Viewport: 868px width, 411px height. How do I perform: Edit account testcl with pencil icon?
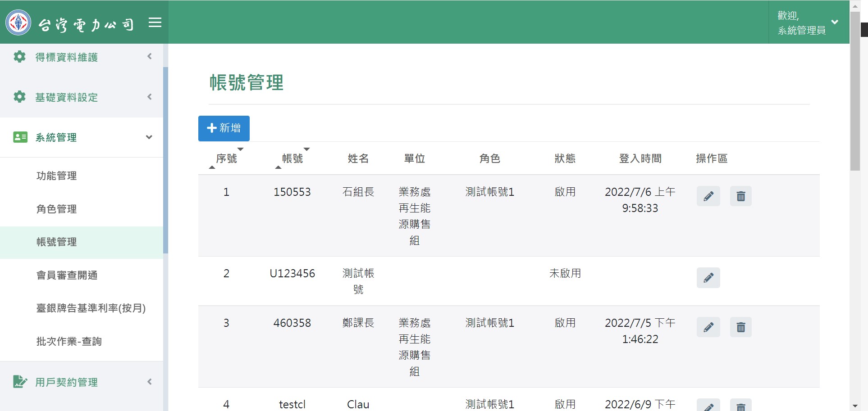coord(708,405)
